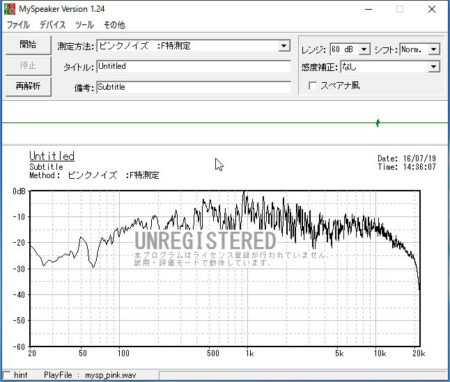Image resolution: width=450 pixels, height=382 pixels.
Task: Minimize the MySpeaker window
Action: pyautogui.click(x=369, y=9)
